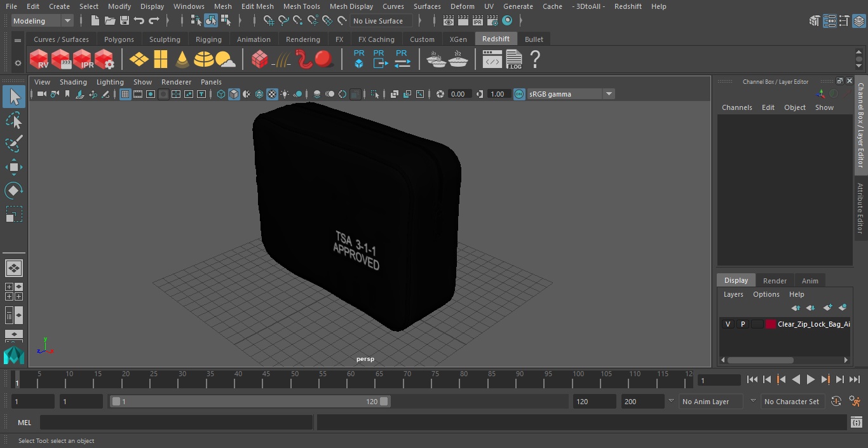Open the animation preferences running man icon
This screenshot has width=868, height=448.
[x=855, y=402]
